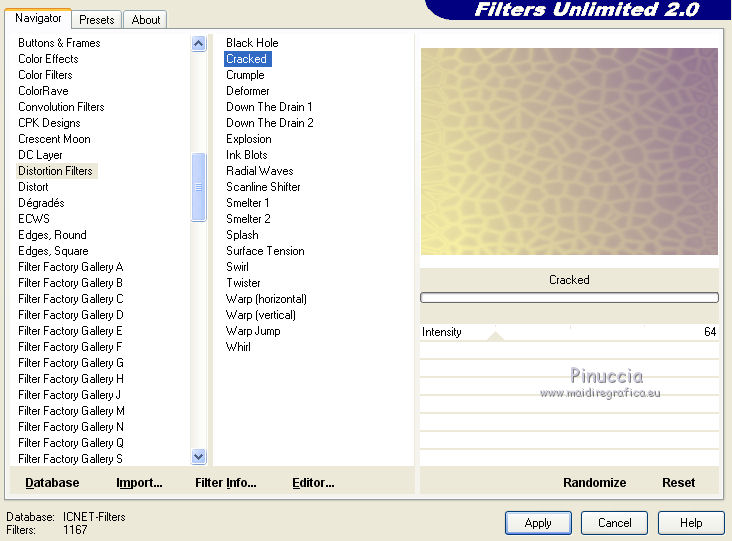Choose the Smelter 2 filter
Screen dimensions: 732x541
tap(248, 218)
